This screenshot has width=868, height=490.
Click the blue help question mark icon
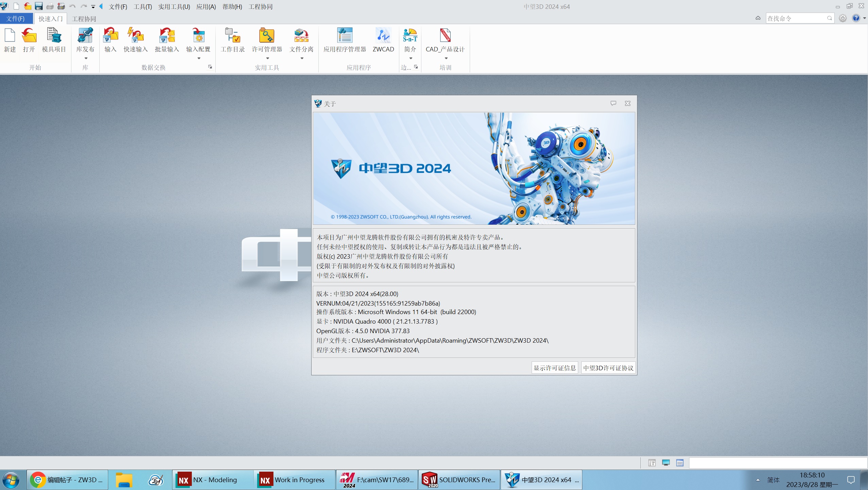856,18
